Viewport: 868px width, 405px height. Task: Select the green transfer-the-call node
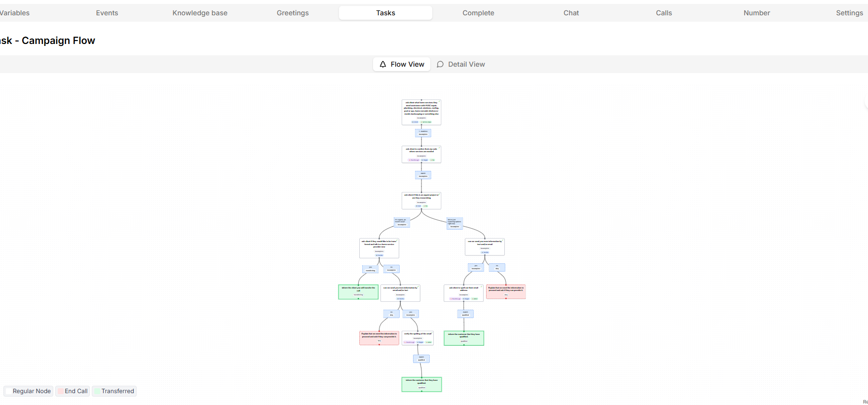pyautogui.click(x=358, y=292)
